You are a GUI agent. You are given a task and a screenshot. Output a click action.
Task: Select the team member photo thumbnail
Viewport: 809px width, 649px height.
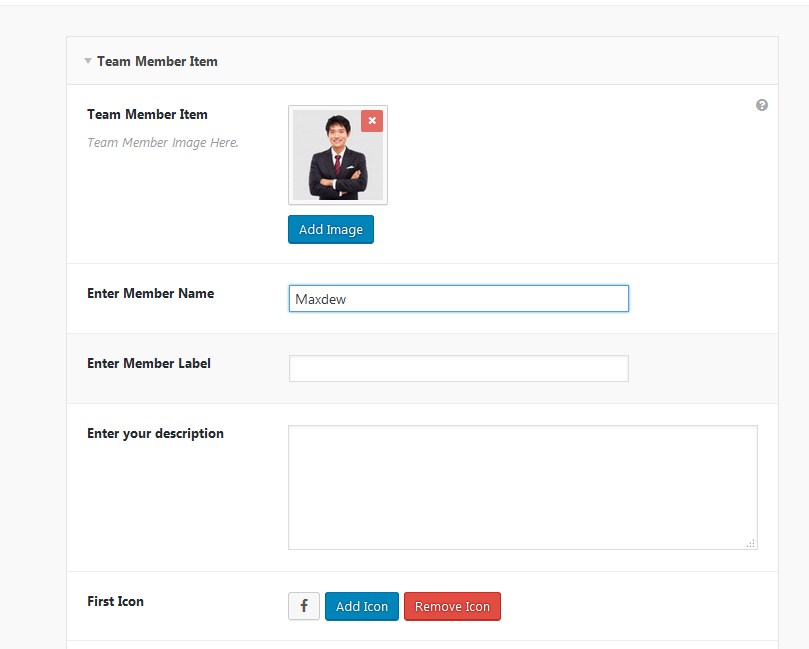click(x=338, y=155)
